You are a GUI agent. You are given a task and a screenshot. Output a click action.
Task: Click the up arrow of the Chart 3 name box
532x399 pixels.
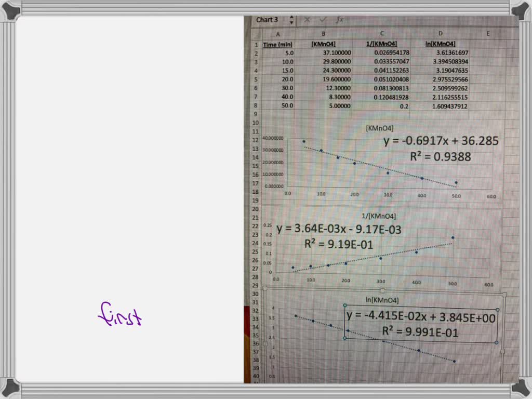click(291, 17)
